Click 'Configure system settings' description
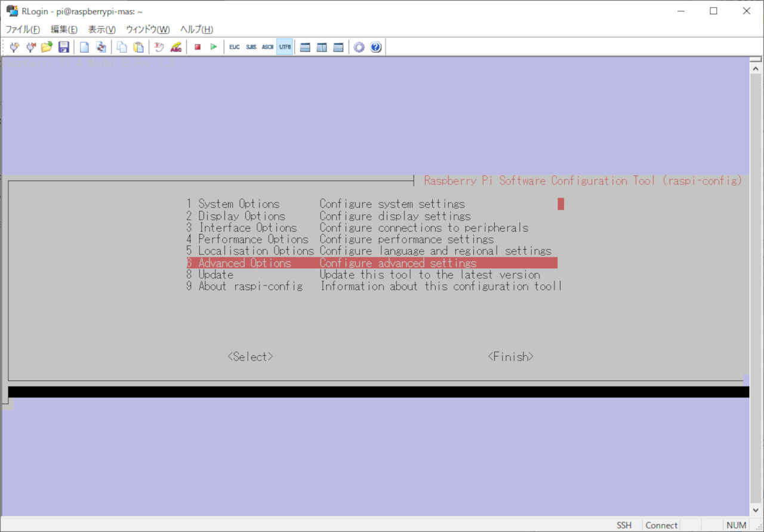 pos(392,204)
